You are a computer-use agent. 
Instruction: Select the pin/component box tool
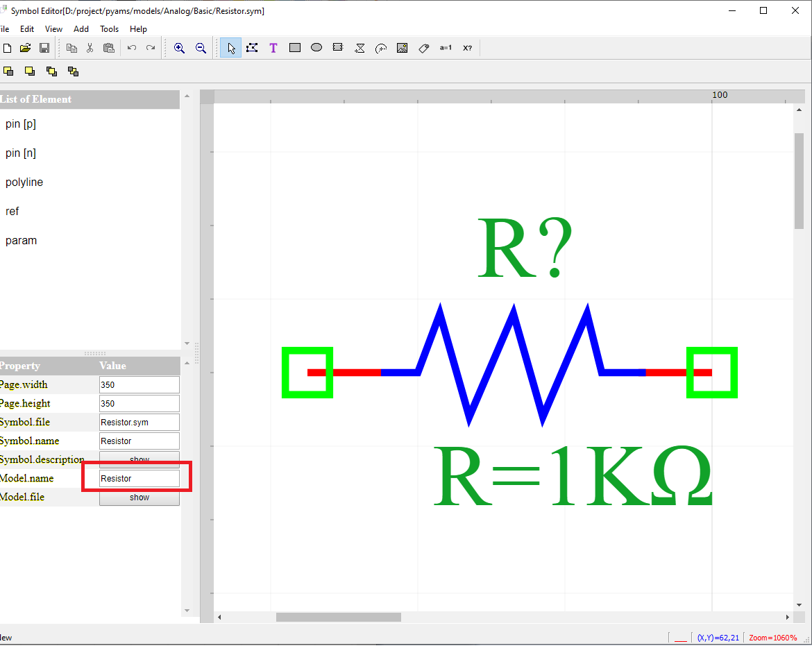338,48
